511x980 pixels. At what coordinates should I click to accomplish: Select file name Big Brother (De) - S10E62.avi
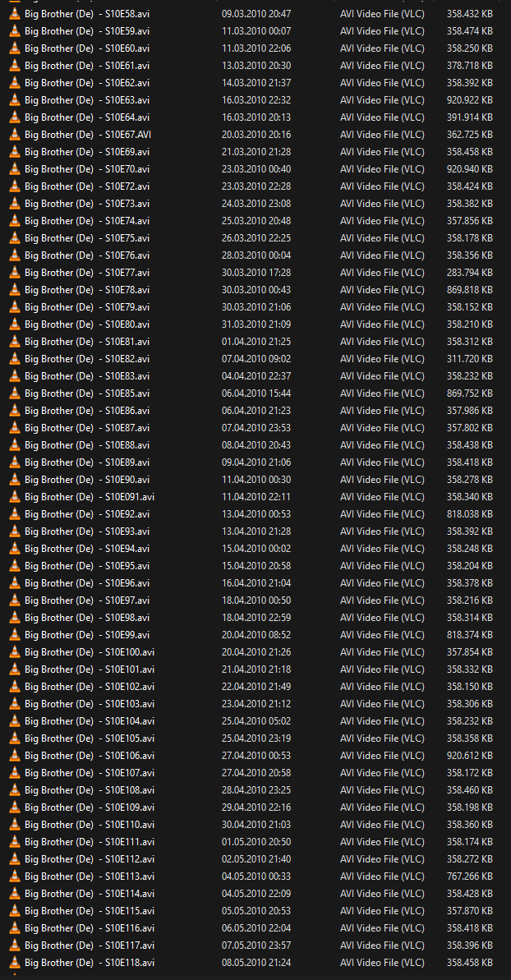(x=87, y=82)
